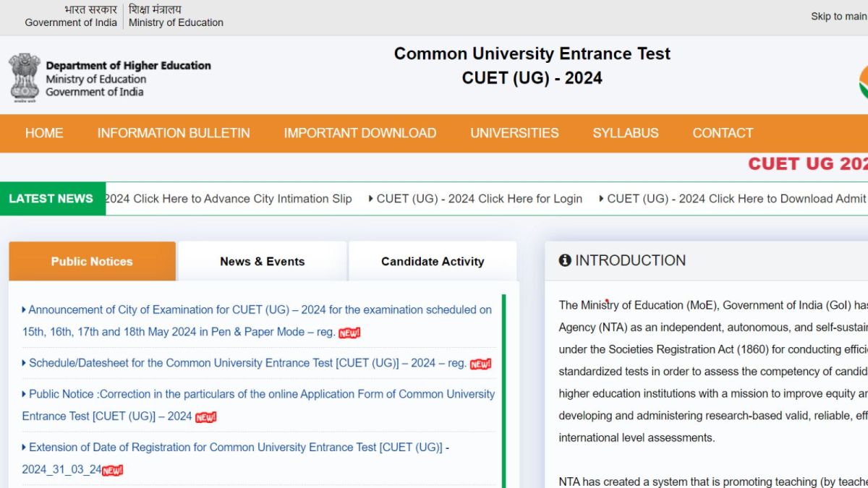Screen dimensions: 868x488
Task: Click the NEW badge after Correction notice
Action: [x=205, y=417]
